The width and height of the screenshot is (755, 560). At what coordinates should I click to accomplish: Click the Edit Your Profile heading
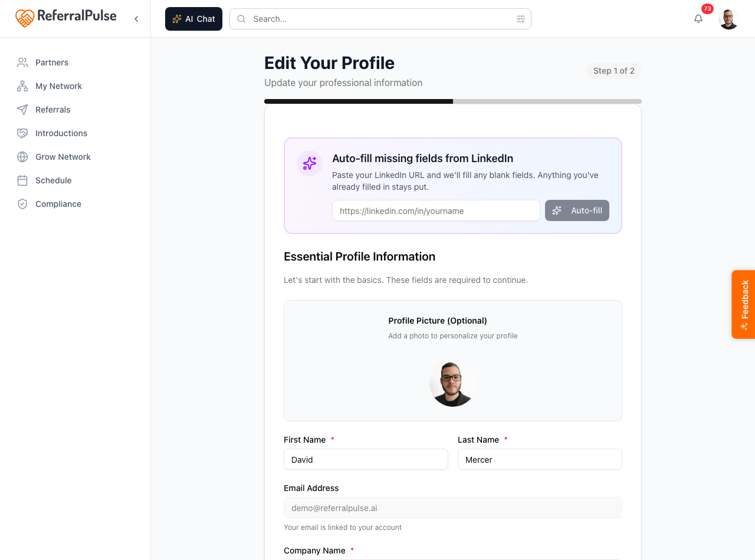pos(329,63)
